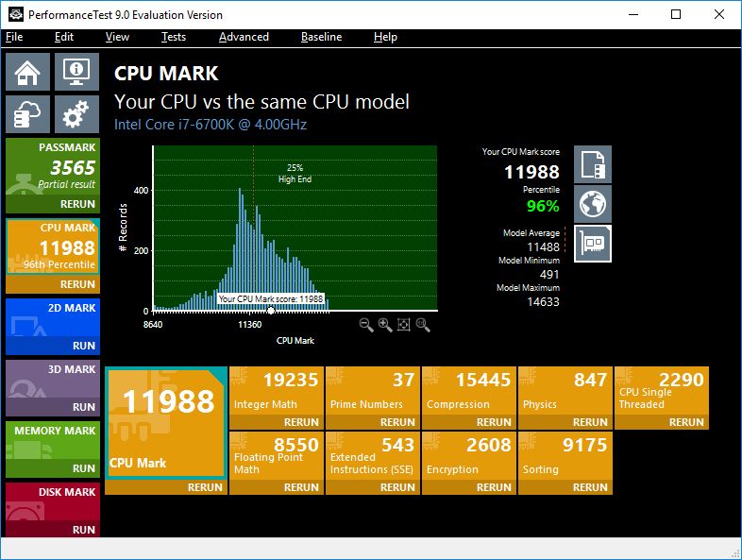
Task: Open the settings gears icon
Action: (x=76, y=114)
